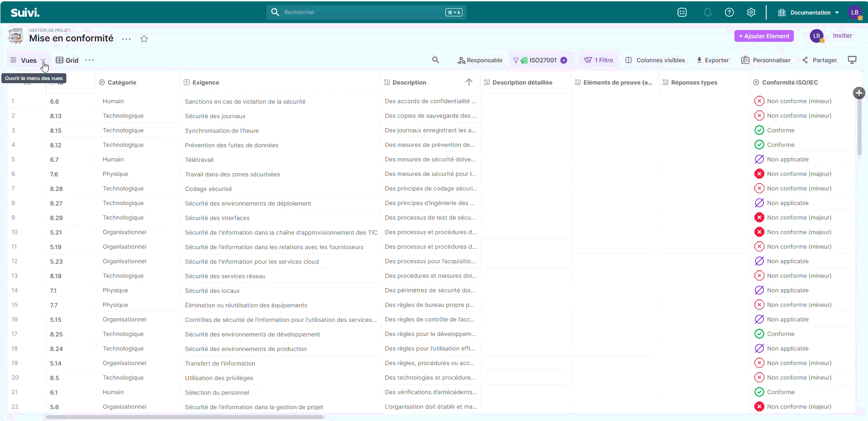
Task: Click the Inviter link
Action: point(842,36)
